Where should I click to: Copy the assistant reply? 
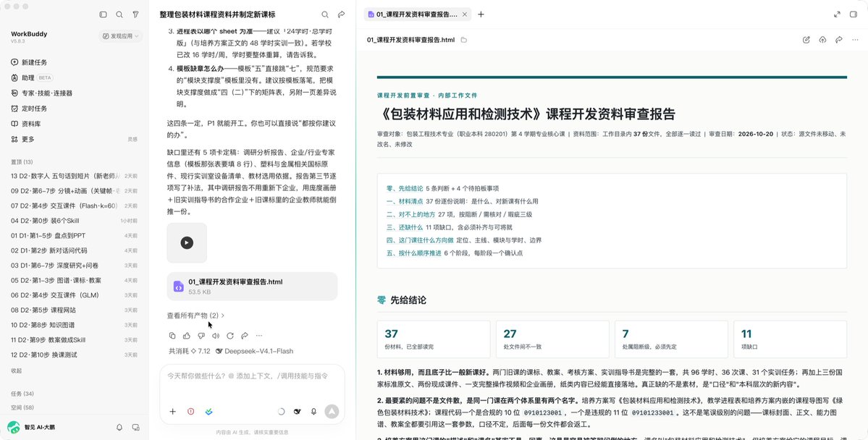pos(172,335)
